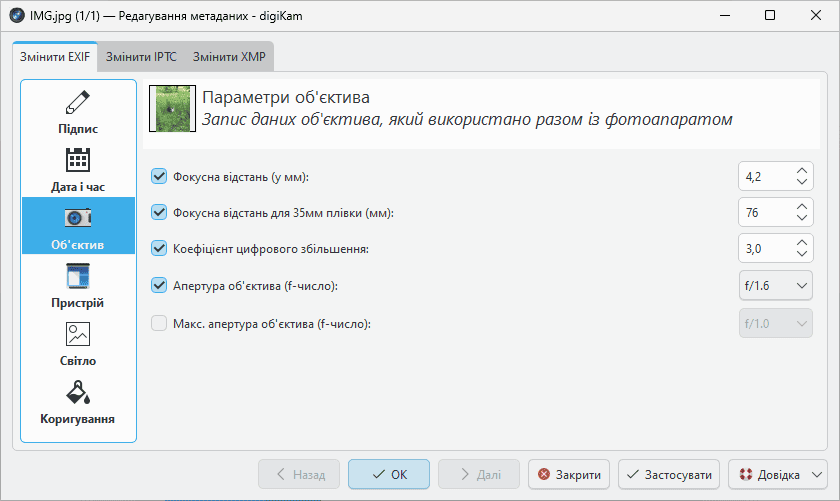Switch to the Змінити IPTC tab
Viewport: 840px width, 501px height.
point(141,57)
